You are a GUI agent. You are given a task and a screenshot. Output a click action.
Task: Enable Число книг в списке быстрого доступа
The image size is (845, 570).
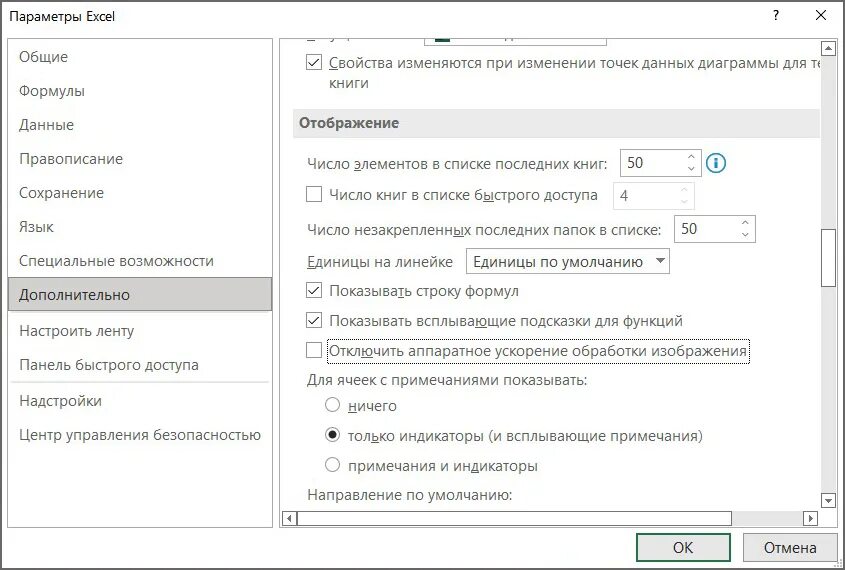pyautogui.click(x=314, y=194)
